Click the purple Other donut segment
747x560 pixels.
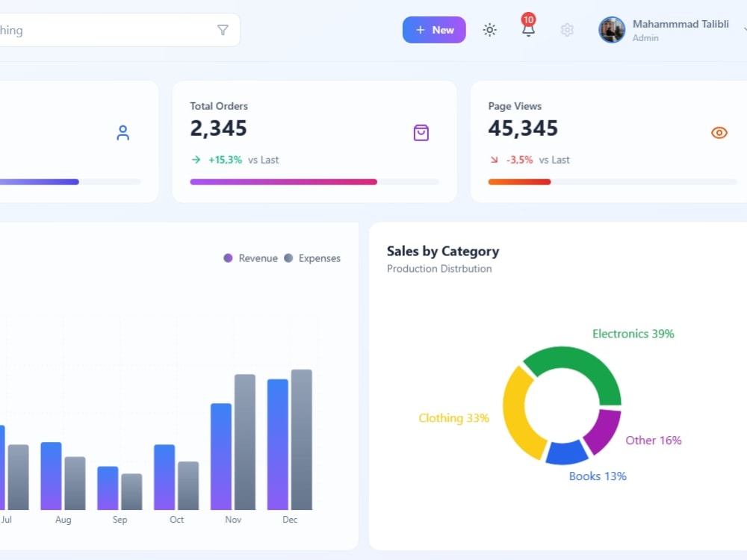point(606,429)
